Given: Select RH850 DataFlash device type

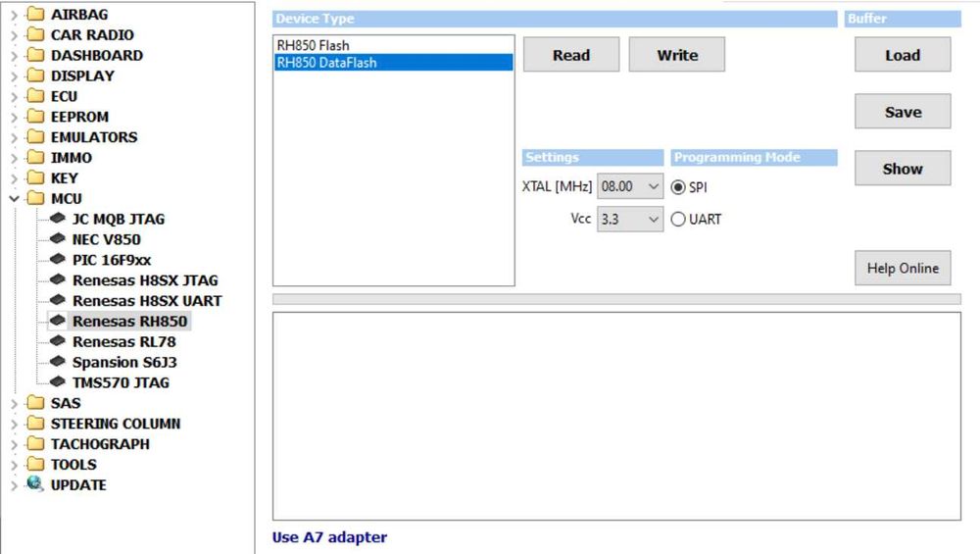Looking at the screenshot, I should (394, 63).
